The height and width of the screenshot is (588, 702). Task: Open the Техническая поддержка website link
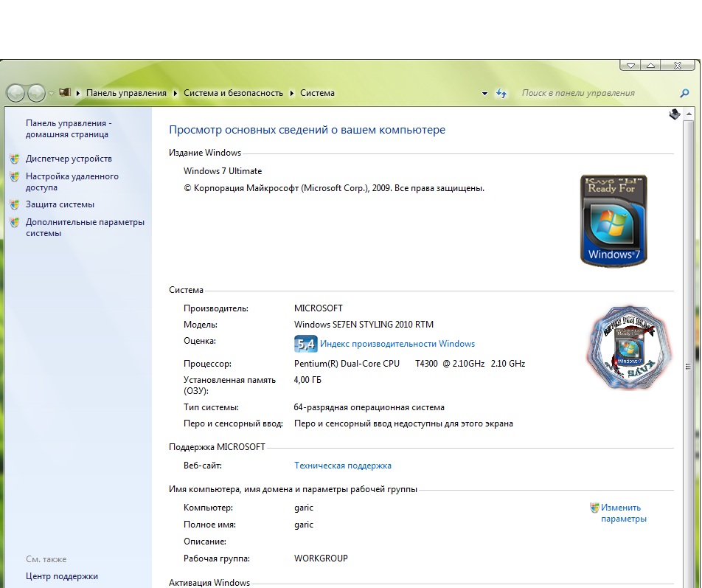342,466
